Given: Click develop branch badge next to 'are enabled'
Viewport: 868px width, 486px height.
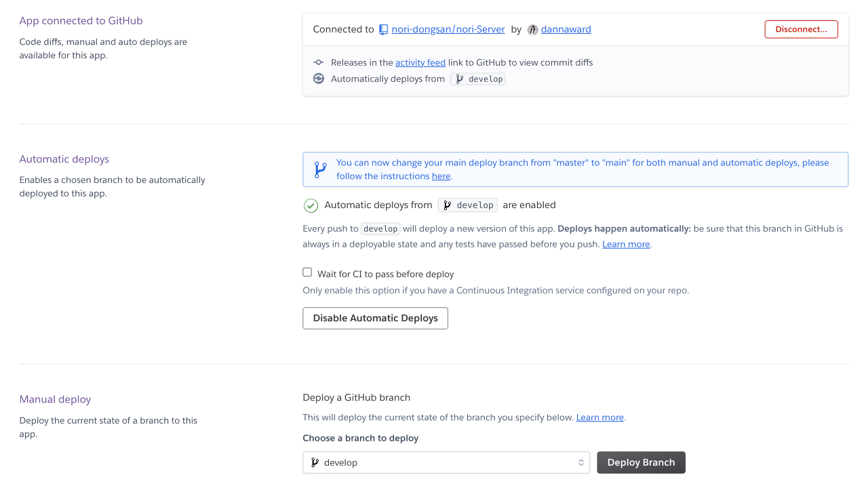Looking at the screenshot, I should [468, 205].
